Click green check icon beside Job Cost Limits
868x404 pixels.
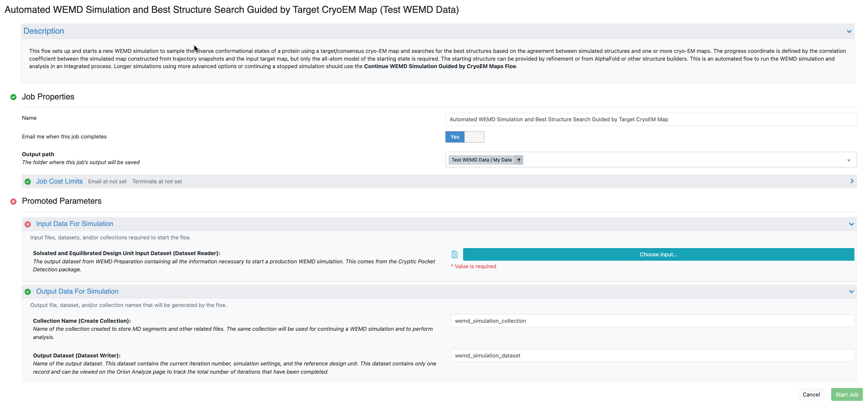pos(28,182)
